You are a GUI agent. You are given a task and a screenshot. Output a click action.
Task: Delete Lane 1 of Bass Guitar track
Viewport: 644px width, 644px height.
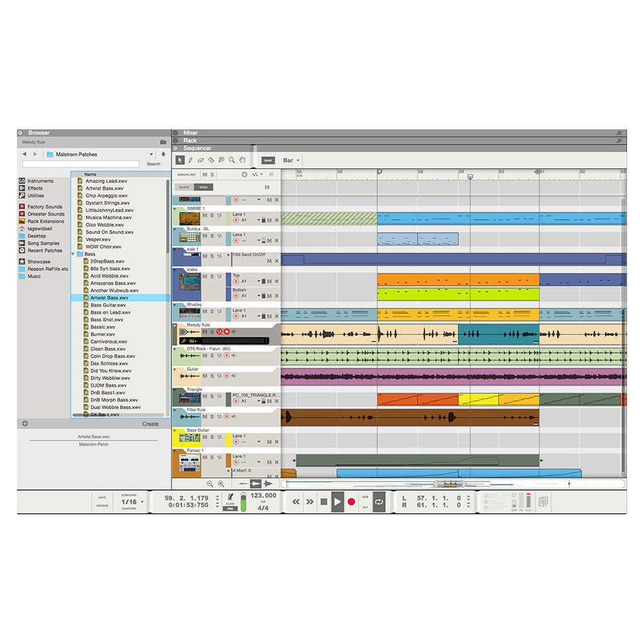(277, 442)
